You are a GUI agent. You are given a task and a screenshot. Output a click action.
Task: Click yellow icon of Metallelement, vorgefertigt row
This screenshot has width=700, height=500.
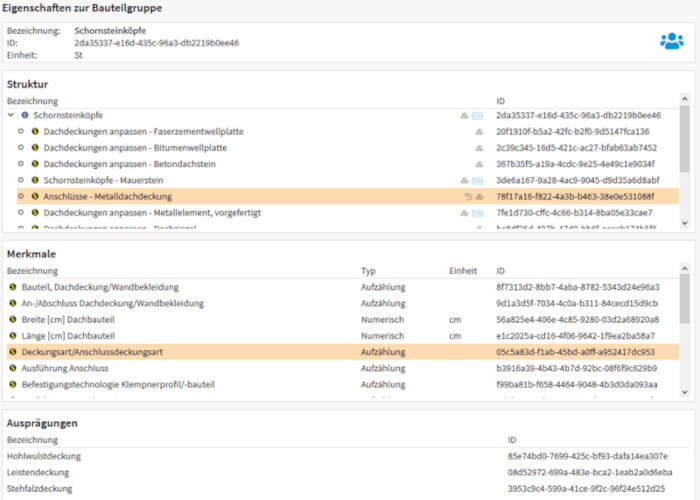click(x=35, y=212)
